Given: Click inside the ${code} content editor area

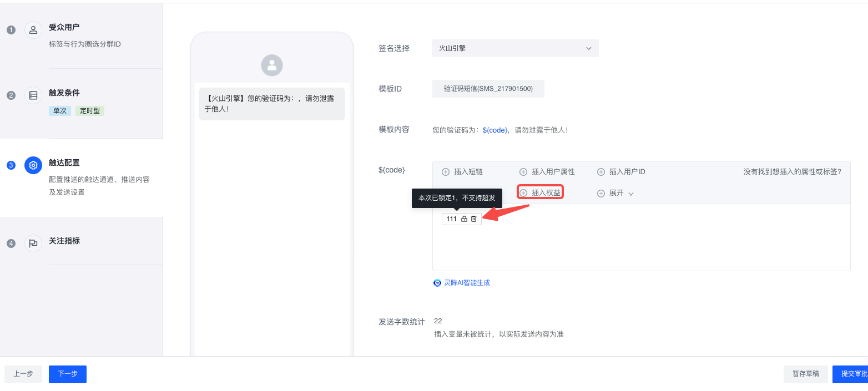Looking at the screenshot, I should point(641,244).
